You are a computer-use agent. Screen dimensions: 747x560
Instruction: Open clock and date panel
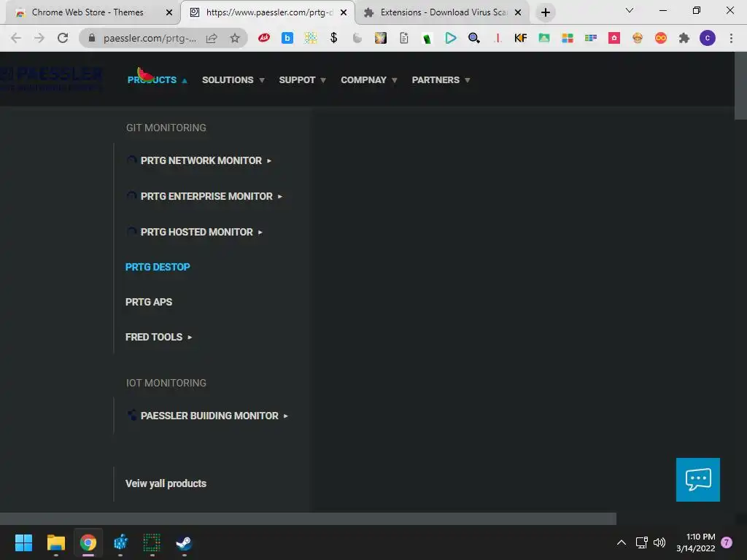click(695, 542)
